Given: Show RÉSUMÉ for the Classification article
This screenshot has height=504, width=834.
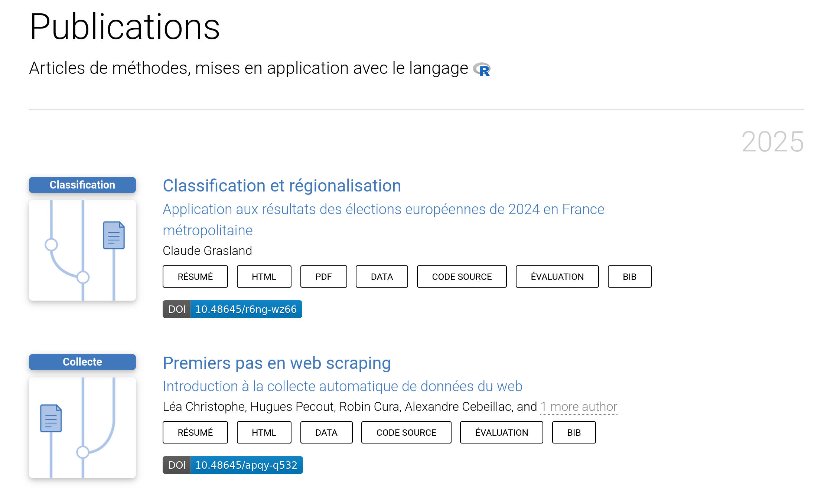Looking at the screenshot, I should pos(195,276).
